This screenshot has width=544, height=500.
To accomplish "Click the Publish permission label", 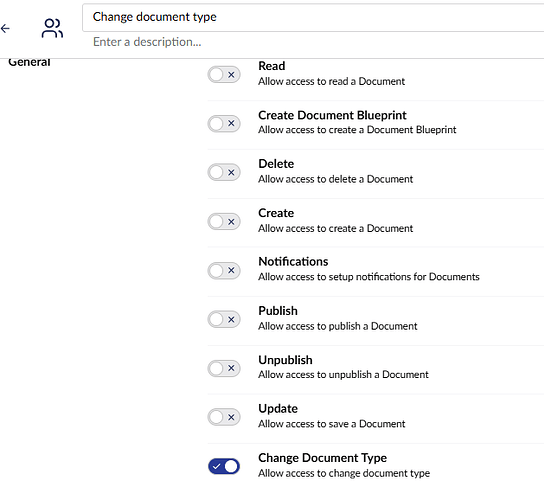I will click(x=278, y=311).
